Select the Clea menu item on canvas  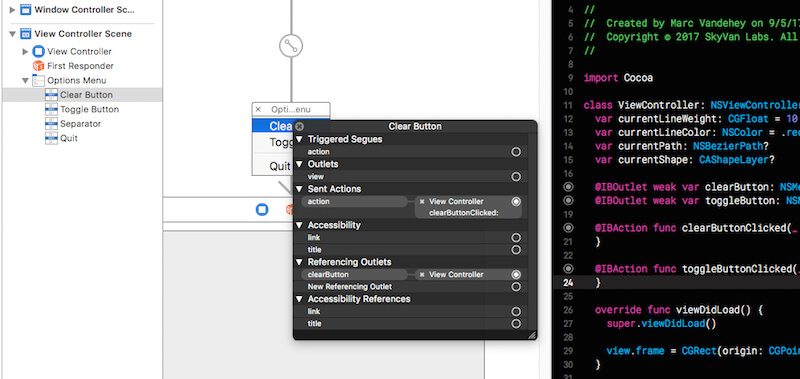coord(273,126)
